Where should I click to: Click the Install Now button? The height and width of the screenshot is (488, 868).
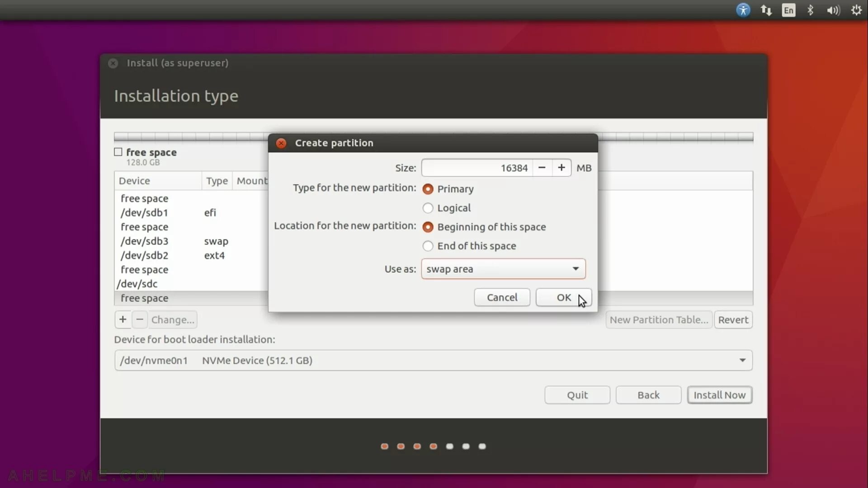point(719,395)
